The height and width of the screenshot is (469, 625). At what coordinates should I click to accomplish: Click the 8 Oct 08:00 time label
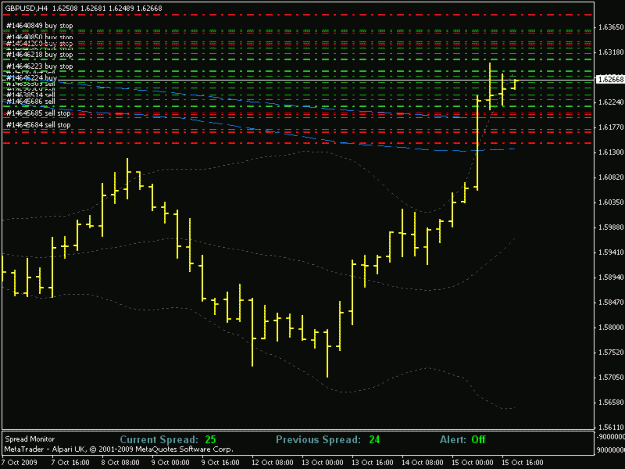coord(120,463)
